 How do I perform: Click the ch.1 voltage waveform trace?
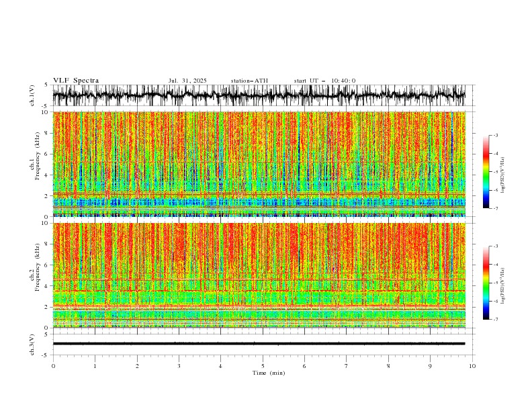pos(259,95)
